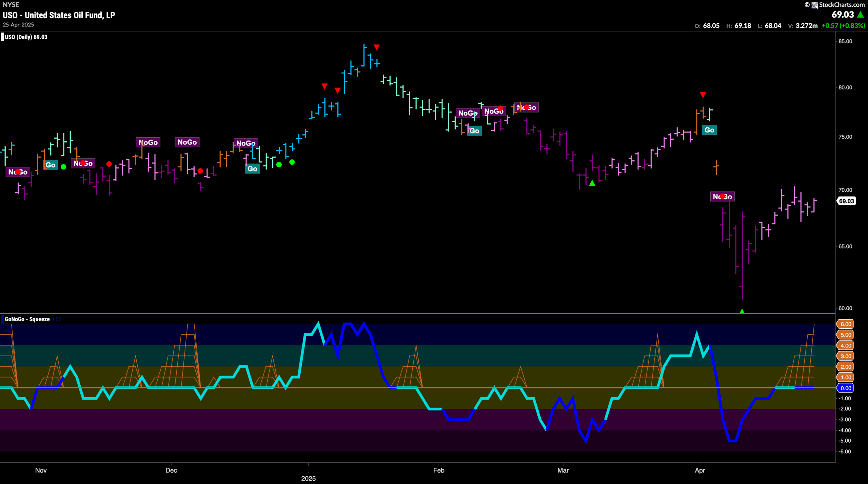Screen dimensions: 868x484
Task: Click the green triangle under the April low
Action: (742, 310)
